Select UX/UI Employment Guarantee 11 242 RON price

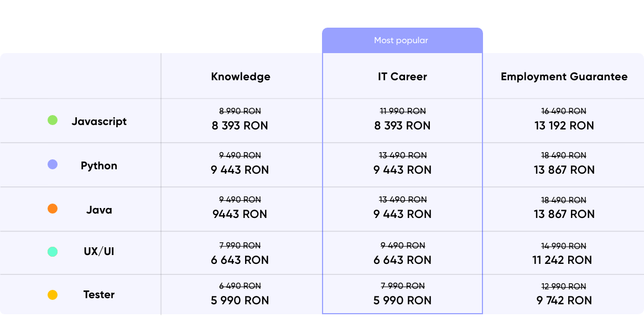[x=564, y=260]
